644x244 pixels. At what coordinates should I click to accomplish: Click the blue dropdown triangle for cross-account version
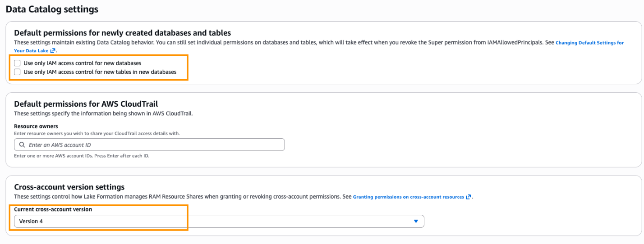click(416, 221)
